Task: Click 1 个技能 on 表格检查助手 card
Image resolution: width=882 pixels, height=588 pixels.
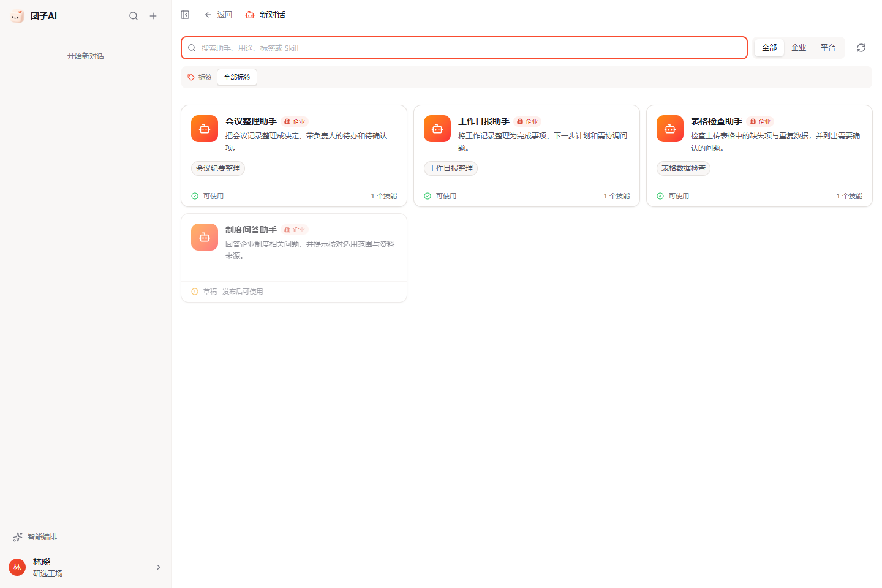Action: click(x=850, y=196)
